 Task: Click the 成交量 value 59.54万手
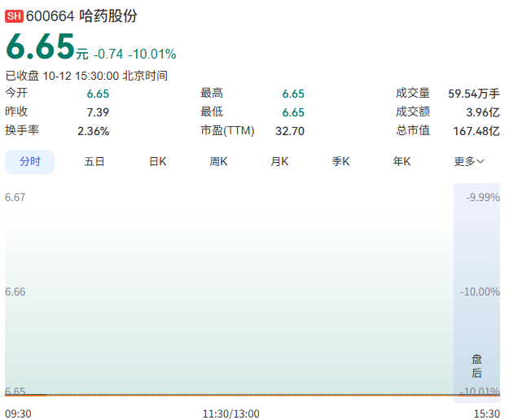[x=474, y=94]
